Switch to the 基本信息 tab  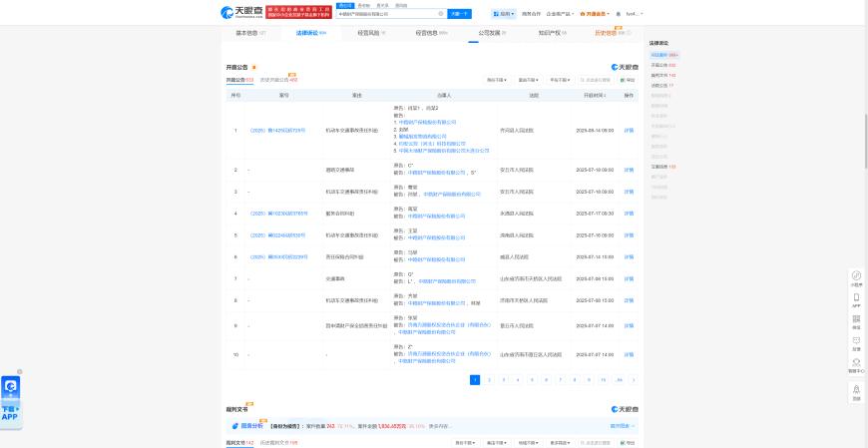click(x=250, y=33)
